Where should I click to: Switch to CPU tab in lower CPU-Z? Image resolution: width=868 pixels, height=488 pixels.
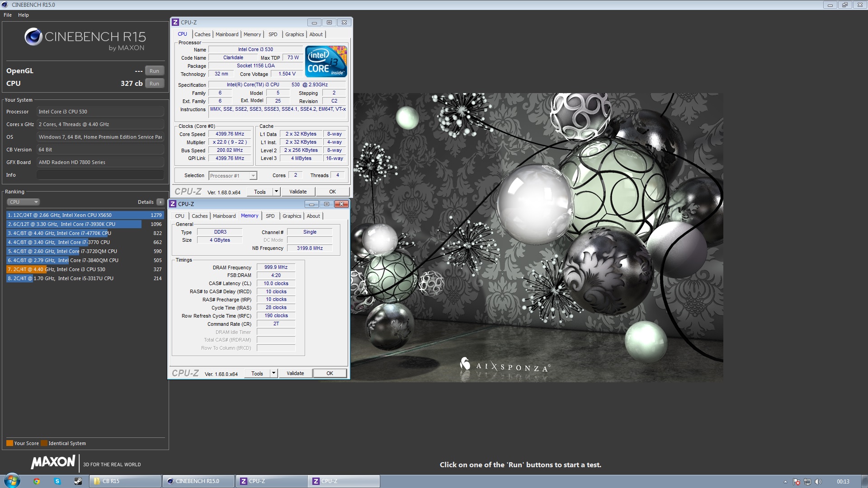coord(180,216)
